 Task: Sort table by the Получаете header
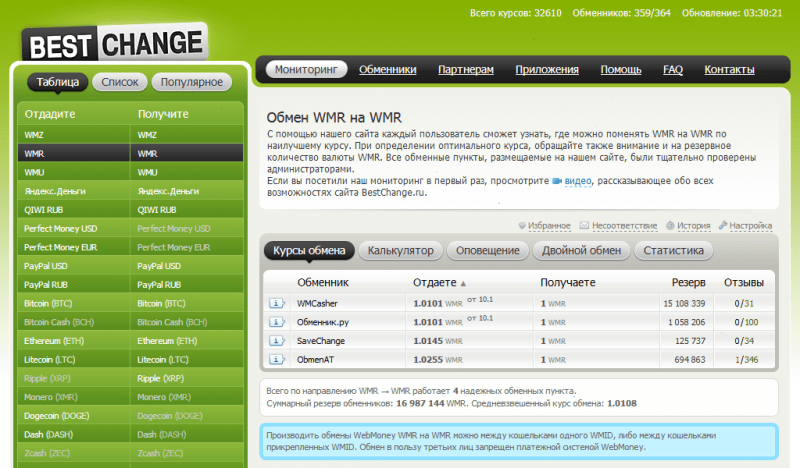(x=568, y=282)
